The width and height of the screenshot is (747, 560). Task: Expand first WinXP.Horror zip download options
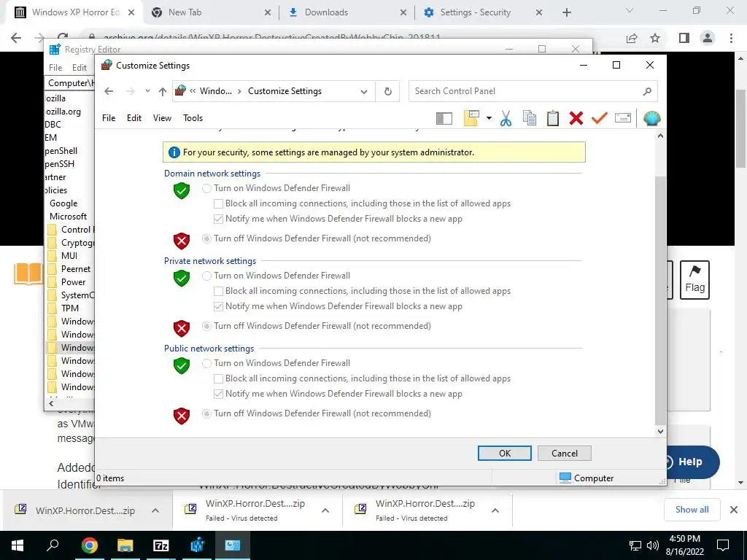pyautogui.click(x=155, y=510)
